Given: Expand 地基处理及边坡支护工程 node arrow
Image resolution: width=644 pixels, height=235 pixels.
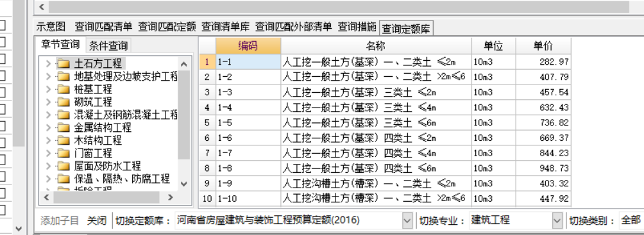Looking at the screenshot, I should pos(49,76).
